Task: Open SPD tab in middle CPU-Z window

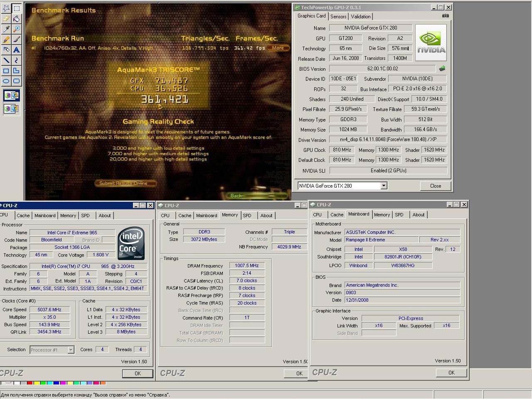Action: coord(247,216)
